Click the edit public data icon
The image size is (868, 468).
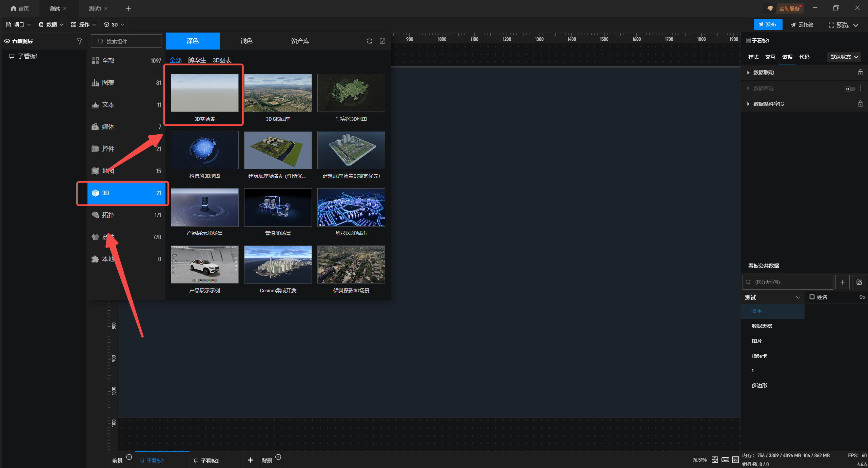click(x=859, y=282)
